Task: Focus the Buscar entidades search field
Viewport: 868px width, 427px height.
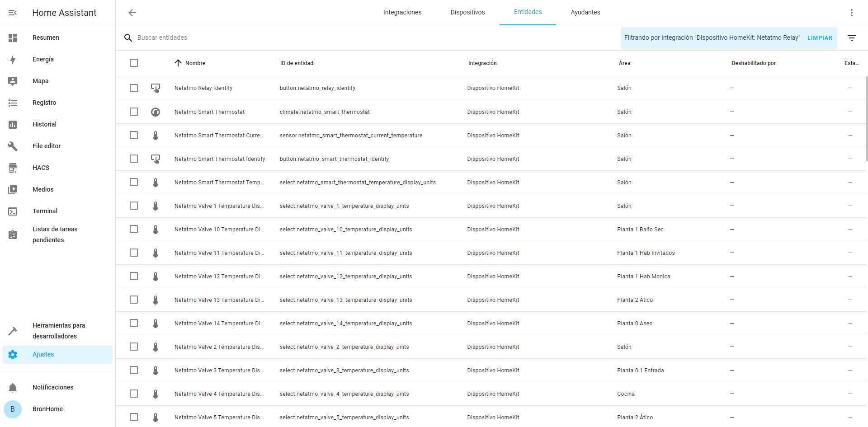Action: [371, 38]
